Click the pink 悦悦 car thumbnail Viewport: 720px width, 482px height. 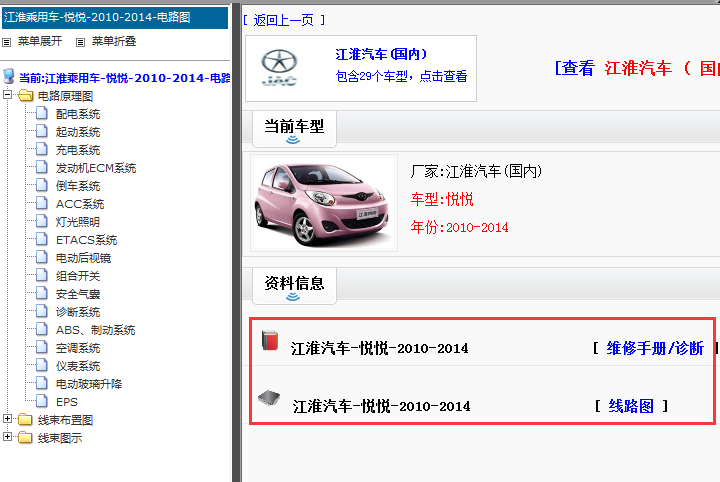tap(324, 203)
